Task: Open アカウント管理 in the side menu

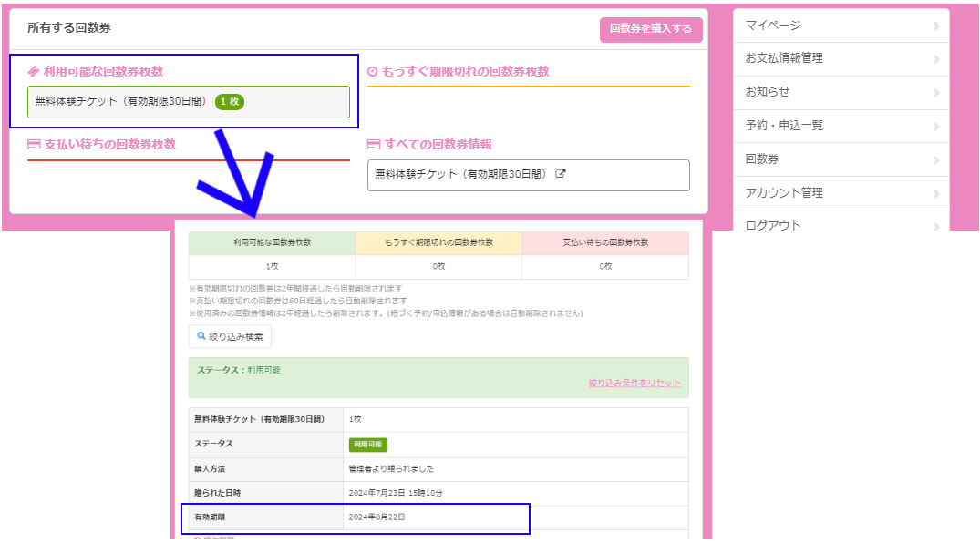Action: [784, 193]
